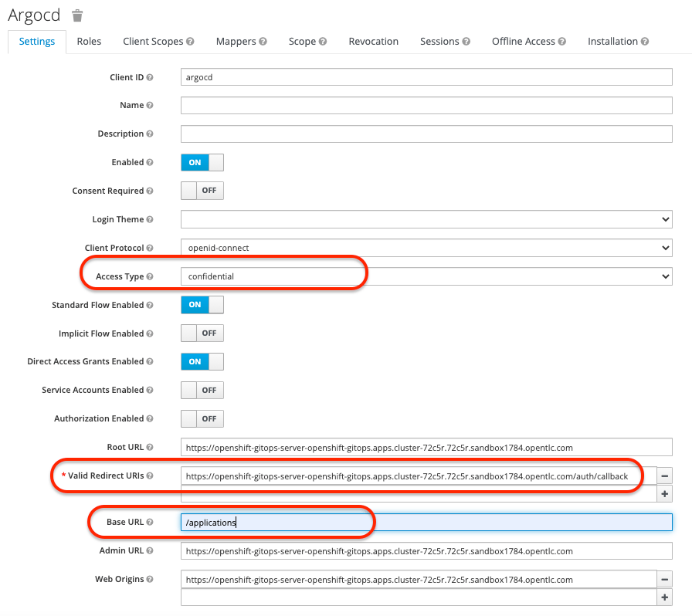This screenshot has width=692, height=616.
Task: Click the Root URL input field
Action: (x=426, y=448)
